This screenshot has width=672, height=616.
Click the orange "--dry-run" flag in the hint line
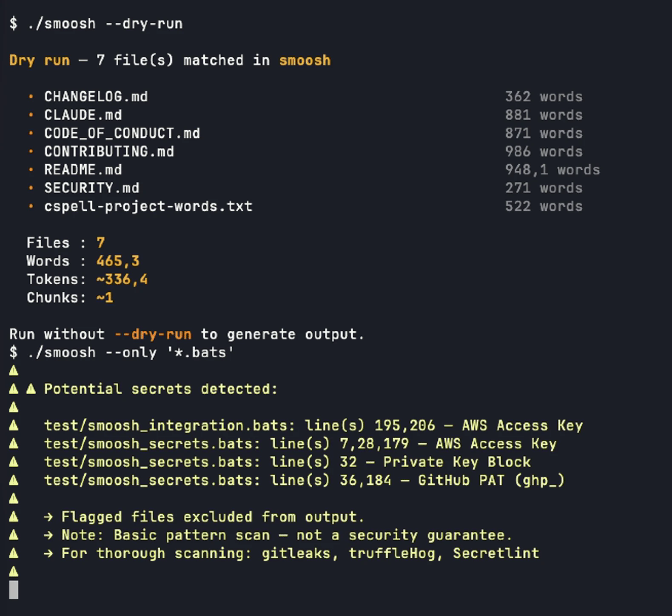coord(153,334)
